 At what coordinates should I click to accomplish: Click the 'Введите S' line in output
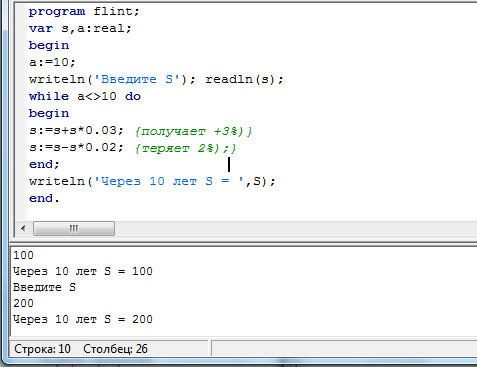pos(44,287)
